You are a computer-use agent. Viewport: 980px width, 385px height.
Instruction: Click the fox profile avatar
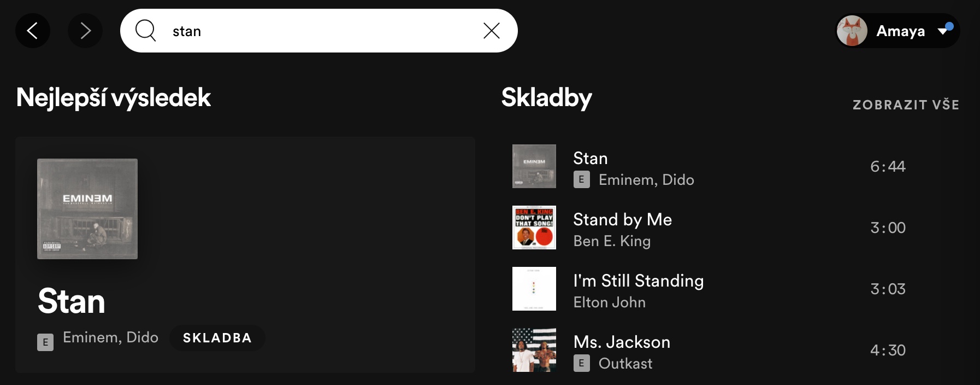pos(852,31)
